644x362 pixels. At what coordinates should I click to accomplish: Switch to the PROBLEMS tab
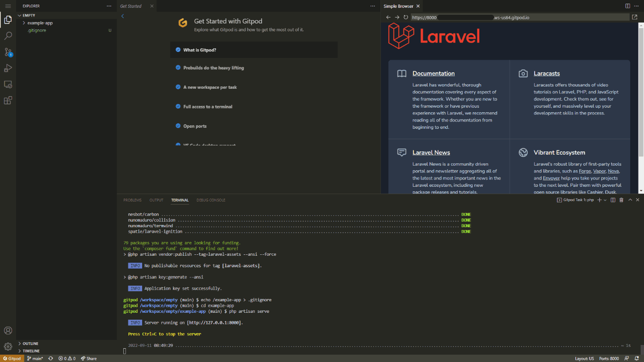[132, 200]
